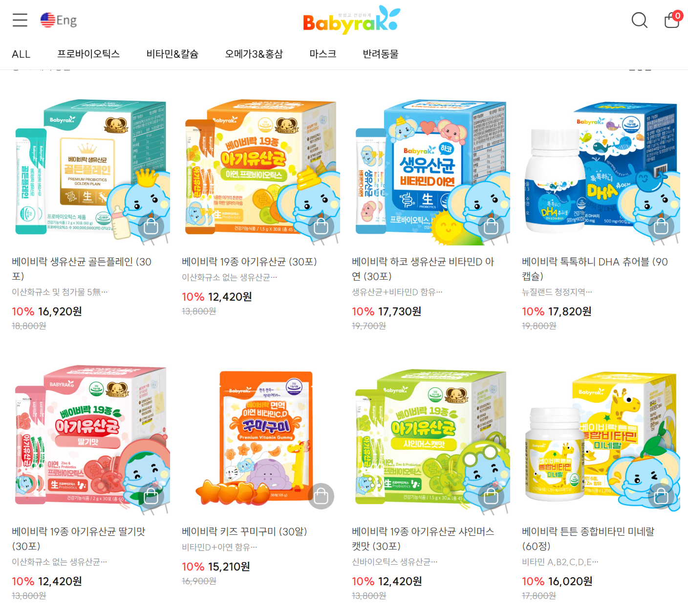Image resolution: width=688 pixels, height=616 pixels.
Task: Select the 비타민&칼슘 category tab
Action: click(x=172, y=54)
